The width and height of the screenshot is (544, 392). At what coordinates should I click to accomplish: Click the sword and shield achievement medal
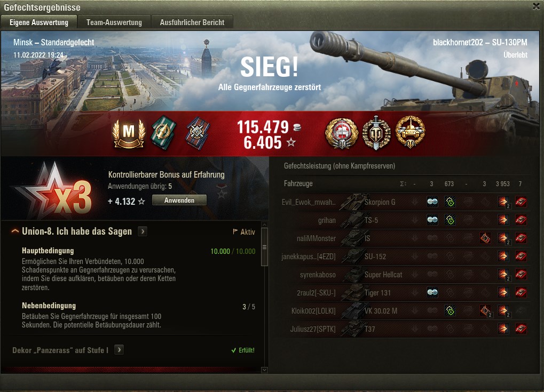(x=376, y=133)
